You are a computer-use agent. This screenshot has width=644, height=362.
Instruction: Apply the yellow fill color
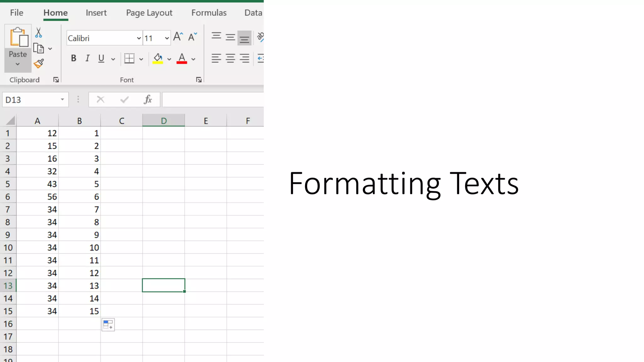coord(158,58)
